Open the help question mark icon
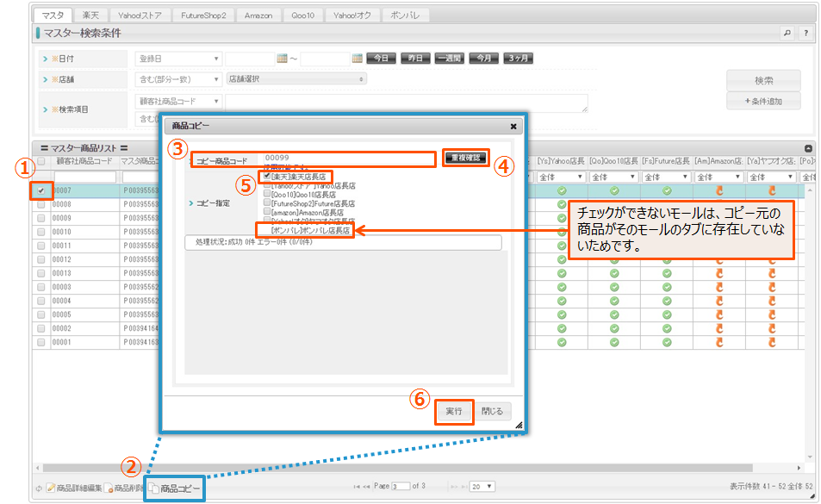 [x=805, y=33]
